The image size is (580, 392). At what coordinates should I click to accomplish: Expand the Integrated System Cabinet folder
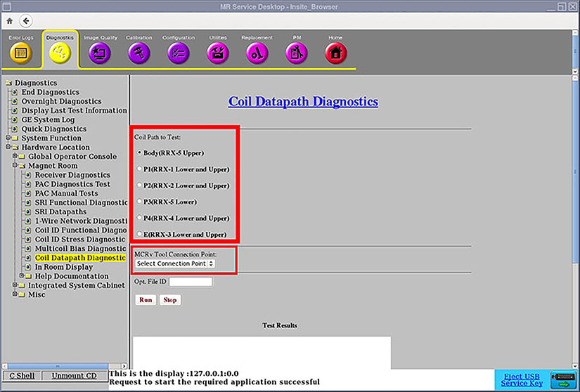[15, 285]
